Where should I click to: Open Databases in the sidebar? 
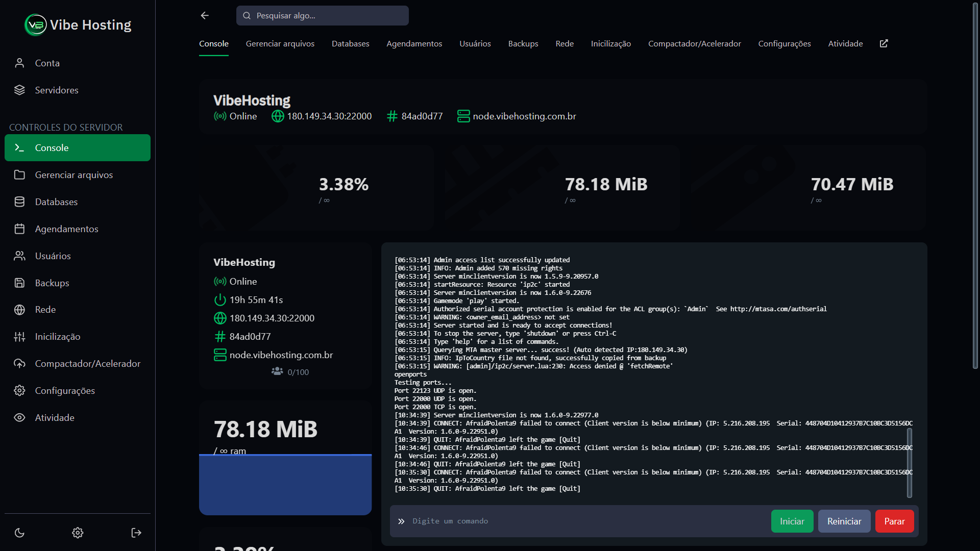(x=78, y=202)
